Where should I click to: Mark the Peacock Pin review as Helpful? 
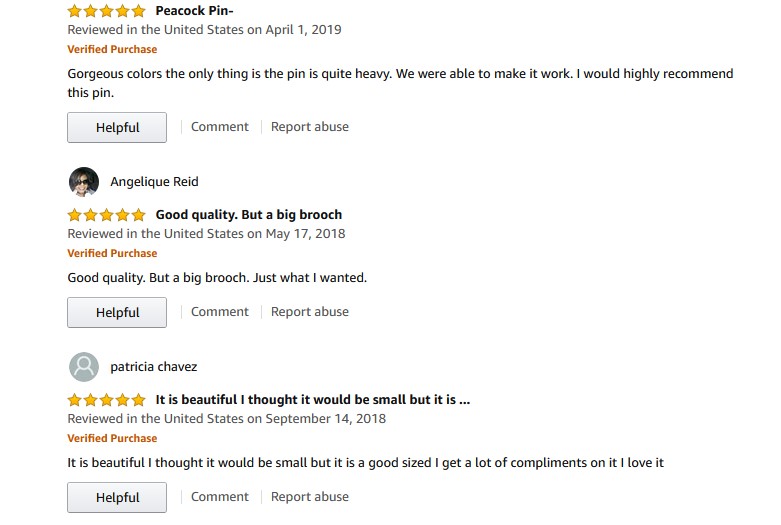[x=117, y=128]
